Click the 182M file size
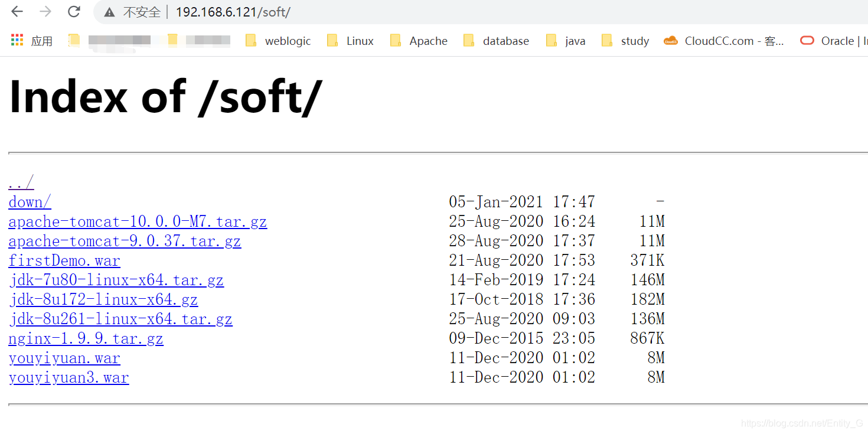This screenshot has width=868, height=434. point(647,299)
